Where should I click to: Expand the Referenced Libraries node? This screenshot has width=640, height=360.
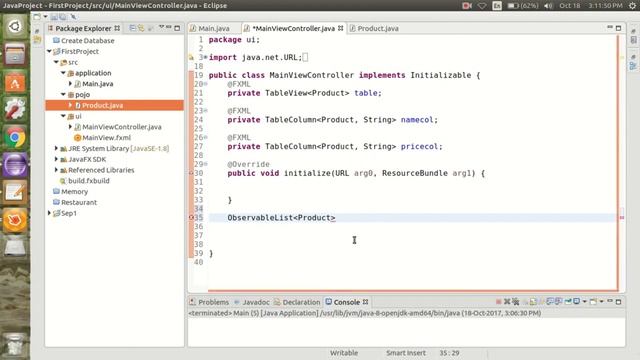point(56,170)
